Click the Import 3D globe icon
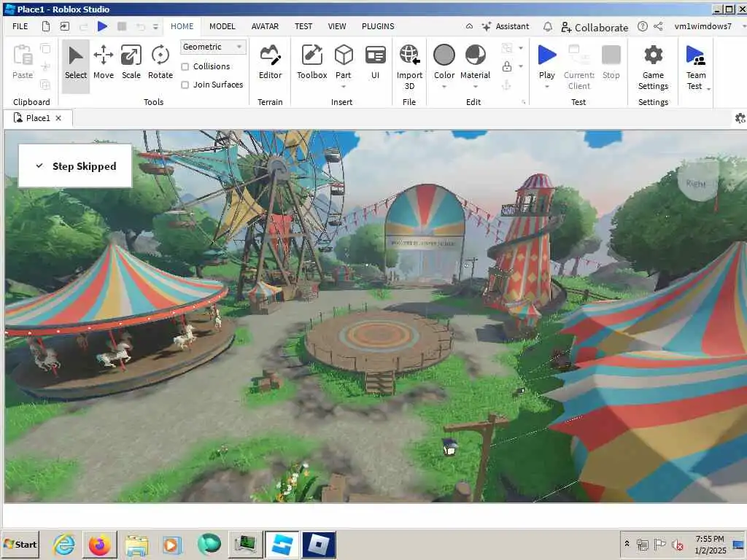747x560 pixels. (x=409, y=54)
